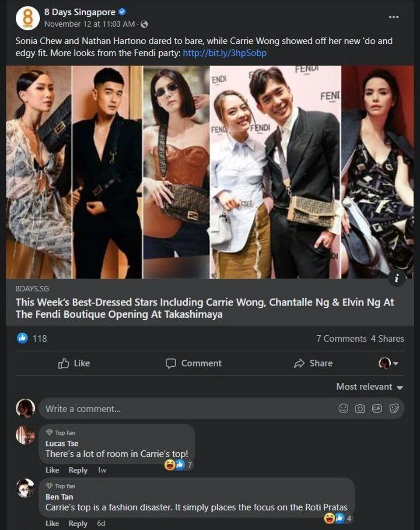Reply to Lucas Tse's comment

[x=78, y=470]
